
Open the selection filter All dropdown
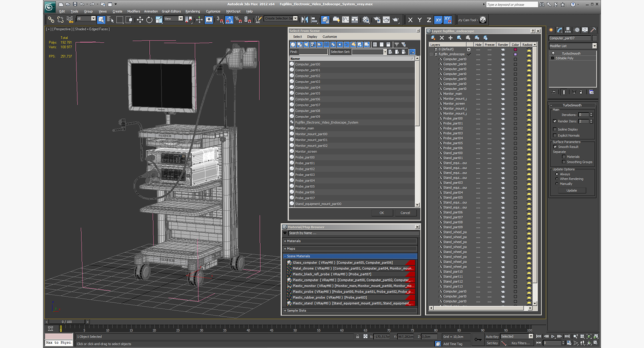point(86,19)
